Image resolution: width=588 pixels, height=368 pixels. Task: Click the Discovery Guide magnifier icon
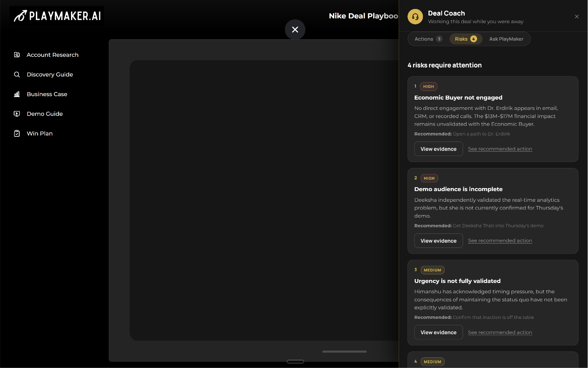17,74
